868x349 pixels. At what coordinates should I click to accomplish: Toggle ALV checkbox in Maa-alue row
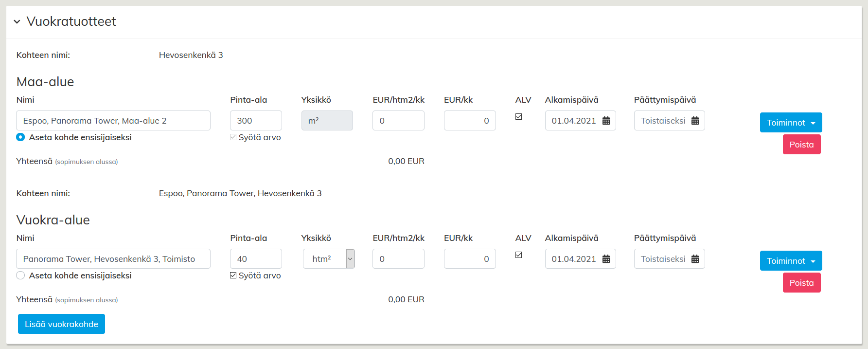(x=519, y=117)
